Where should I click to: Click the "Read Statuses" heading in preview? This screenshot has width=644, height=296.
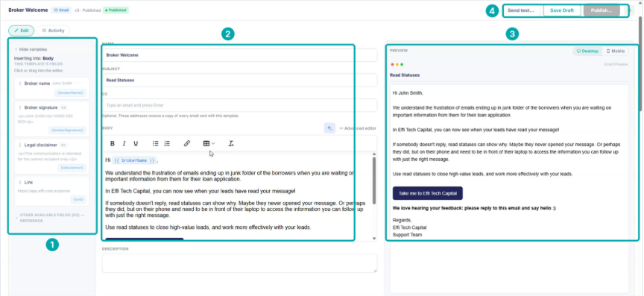coord(405,75)
